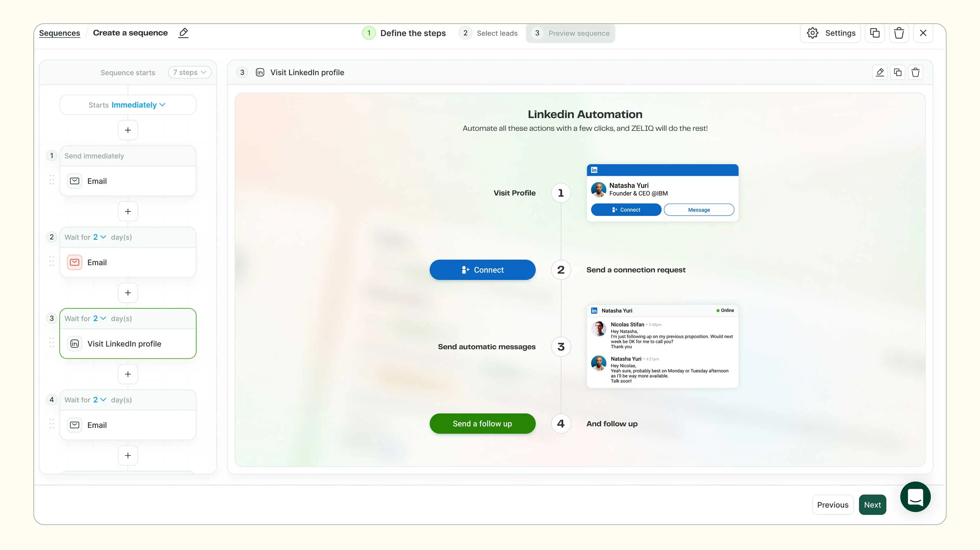Click the Next button
This screenshot has width=980, height=550.
pos(872,505)
